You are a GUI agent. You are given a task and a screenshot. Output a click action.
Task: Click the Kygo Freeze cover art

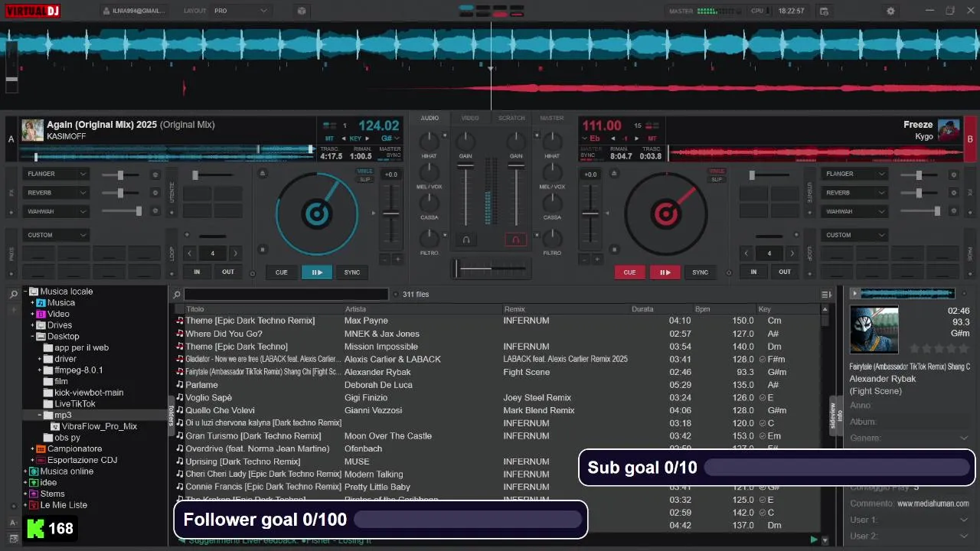(x=949, y=130)
